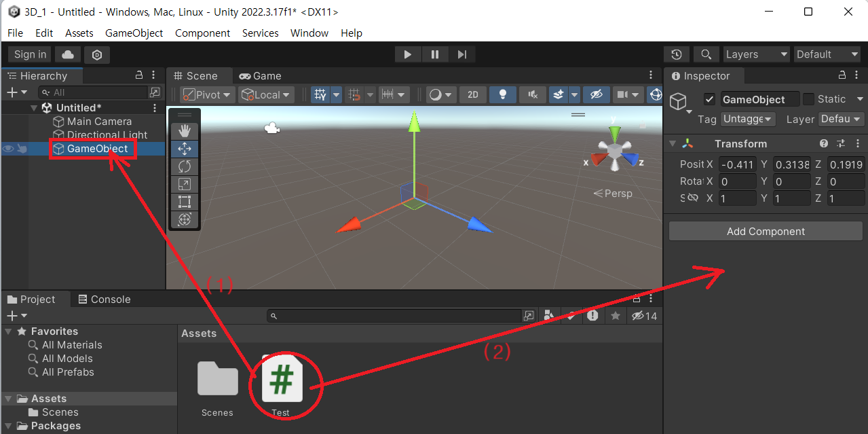
Task: Start Play mode
Action: (x=408, y=54)
